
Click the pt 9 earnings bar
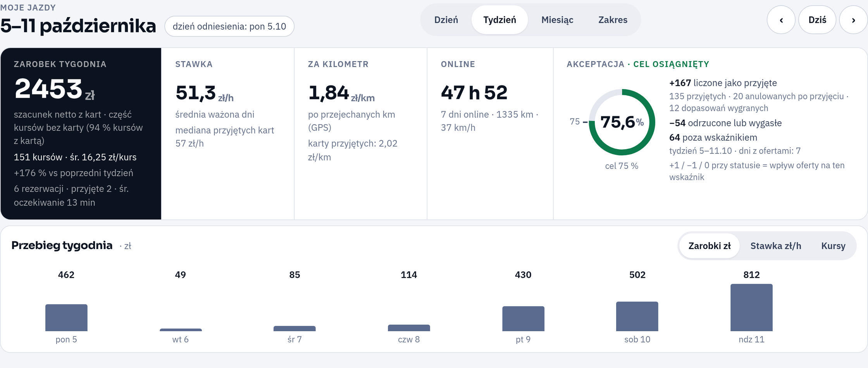(x=523, y=318)
